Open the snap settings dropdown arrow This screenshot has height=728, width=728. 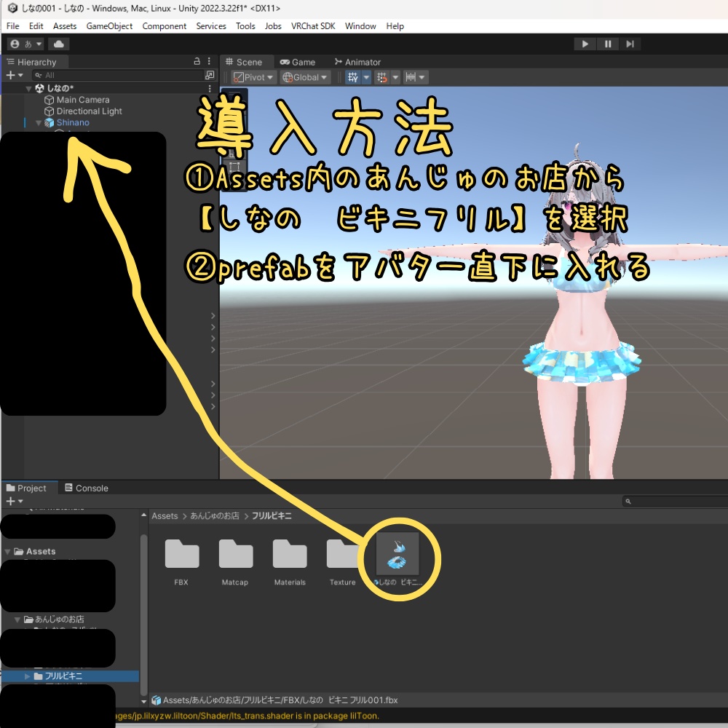tap(395, 78)
